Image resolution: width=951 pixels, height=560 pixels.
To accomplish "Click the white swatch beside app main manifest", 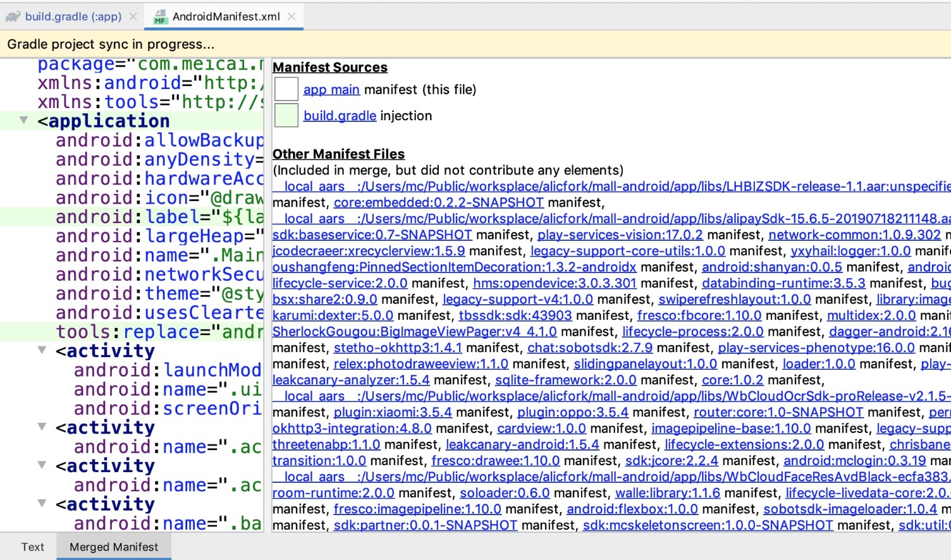I will click(x=285, y=89).
